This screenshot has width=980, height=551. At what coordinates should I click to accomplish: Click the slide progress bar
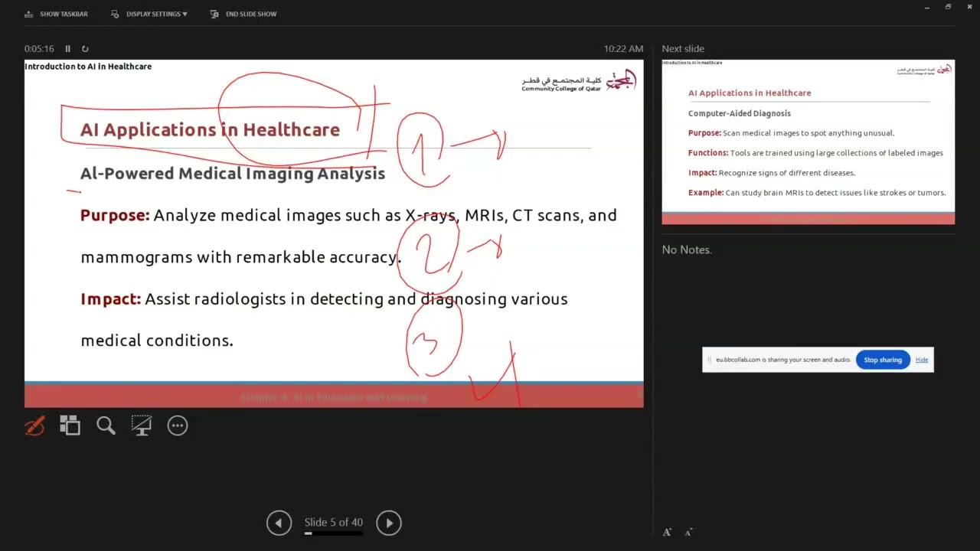[x=334, y=533]
